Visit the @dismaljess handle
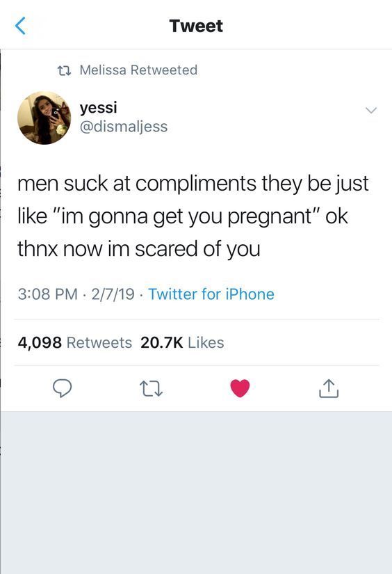This screenshot has width=392, height=574. click(x=123, y=127)
